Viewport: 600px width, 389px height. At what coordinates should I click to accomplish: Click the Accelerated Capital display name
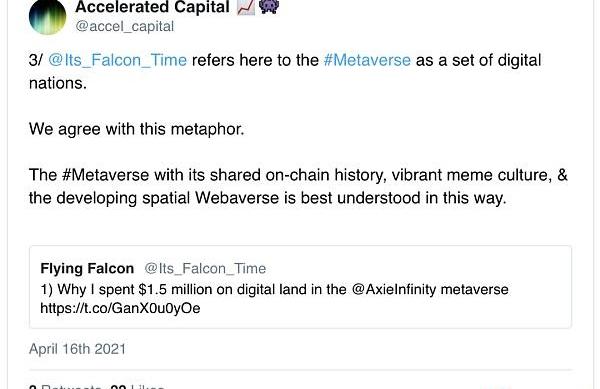(x=152, y=7)
